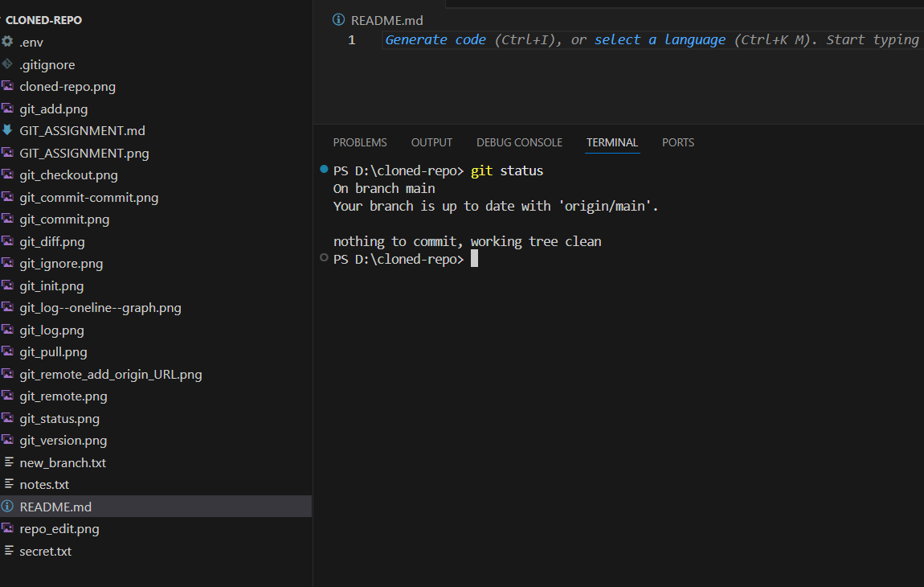Click the text file icon of secret.txt
This screenshot has height=587, width=924.
pyautogui.click(x=9, y=551)
